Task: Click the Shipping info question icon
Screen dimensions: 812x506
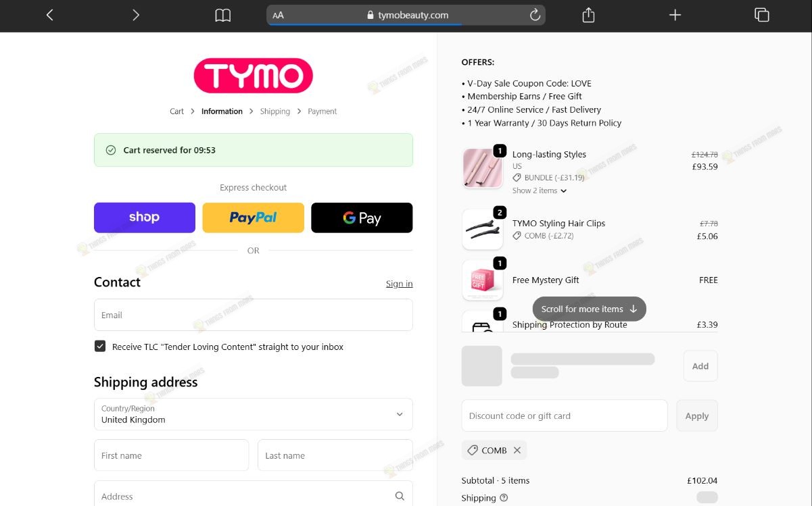Action: click(x=504, y=498)
